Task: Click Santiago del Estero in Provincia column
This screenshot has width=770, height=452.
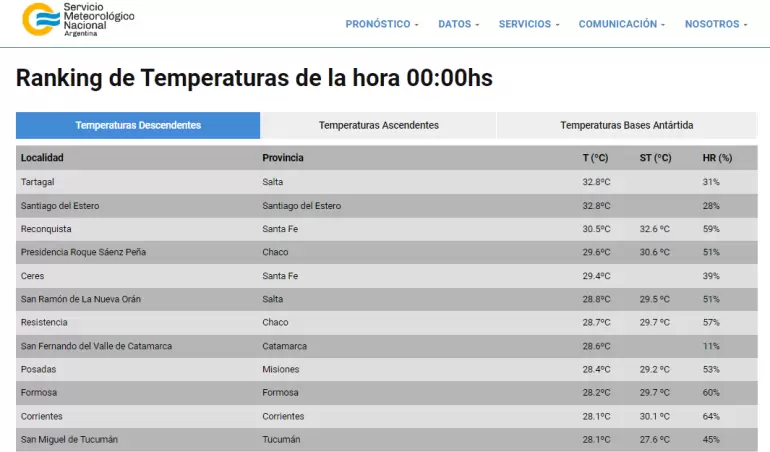Action: tap(302, 206)
